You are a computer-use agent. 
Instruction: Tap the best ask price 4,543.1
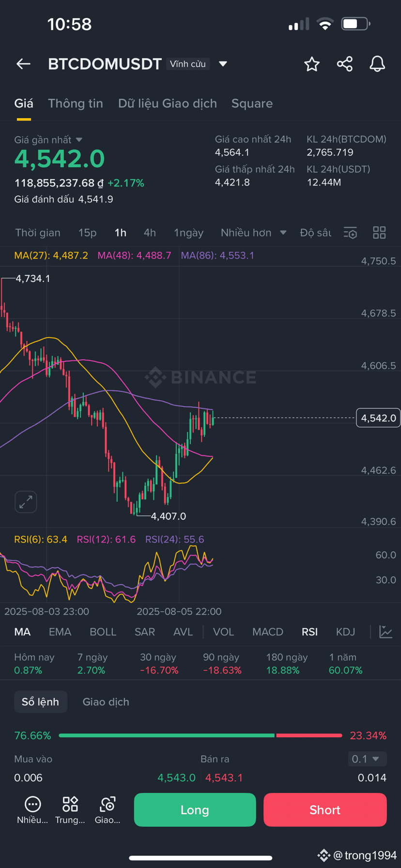click(x=224, y=778)
